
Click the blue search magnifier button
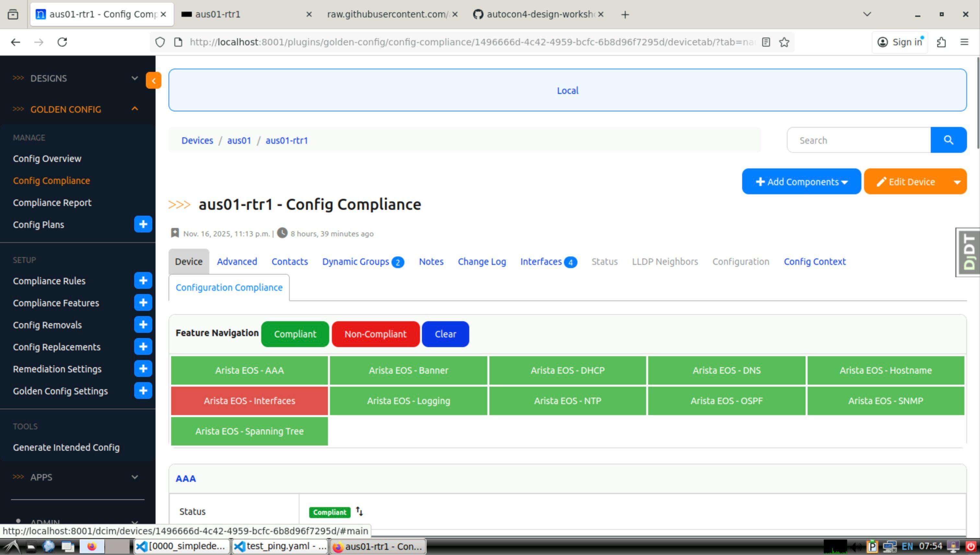tap(948, 140)
